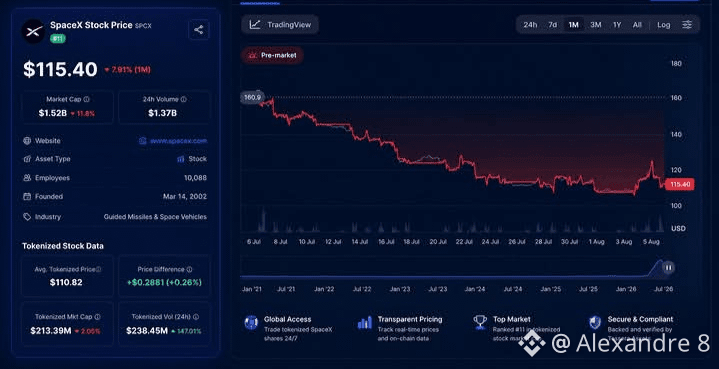Select the 7d time range
Image resolution: width=719 pixels, height=369 pixels.
[x=553, y=25]
